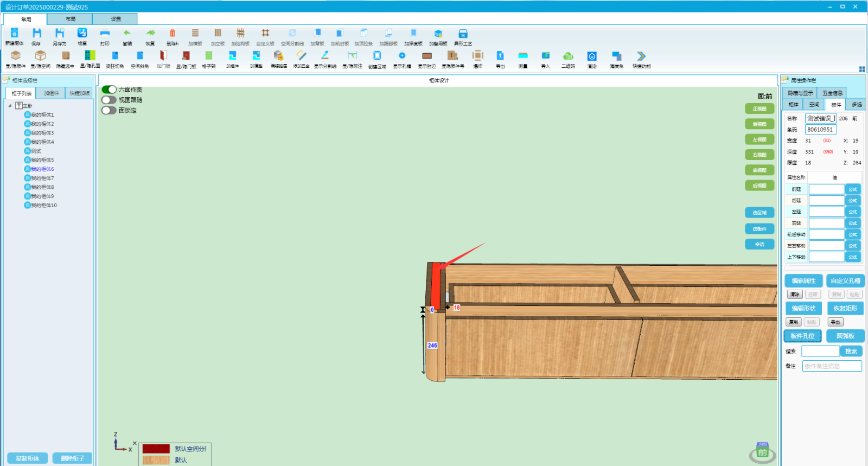Select the 测量 (measure) tool
This screenshot has width=868, height=466.
(523, 56)
